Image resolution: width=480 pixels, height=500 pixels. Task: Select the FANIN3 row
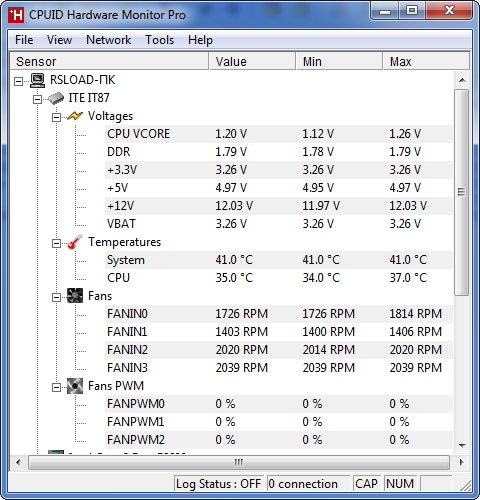[x=279, y=368]
